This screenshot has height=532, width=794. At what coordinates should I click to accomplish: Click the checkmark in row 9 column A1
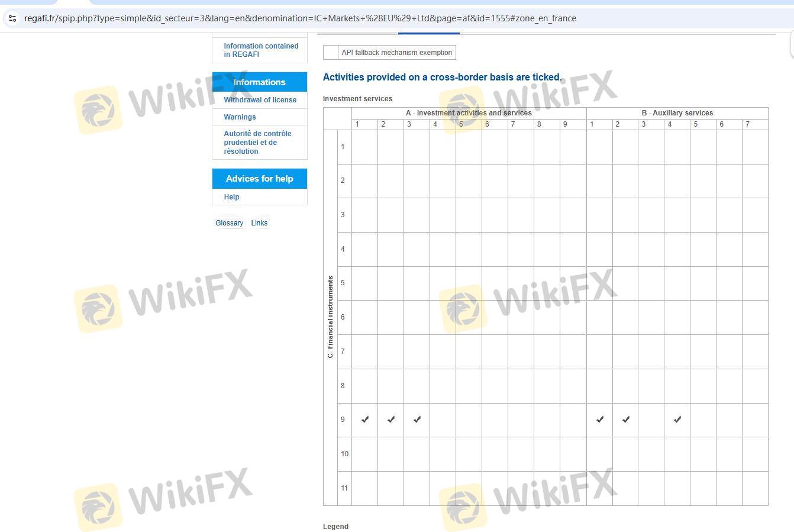click(365, 420)
